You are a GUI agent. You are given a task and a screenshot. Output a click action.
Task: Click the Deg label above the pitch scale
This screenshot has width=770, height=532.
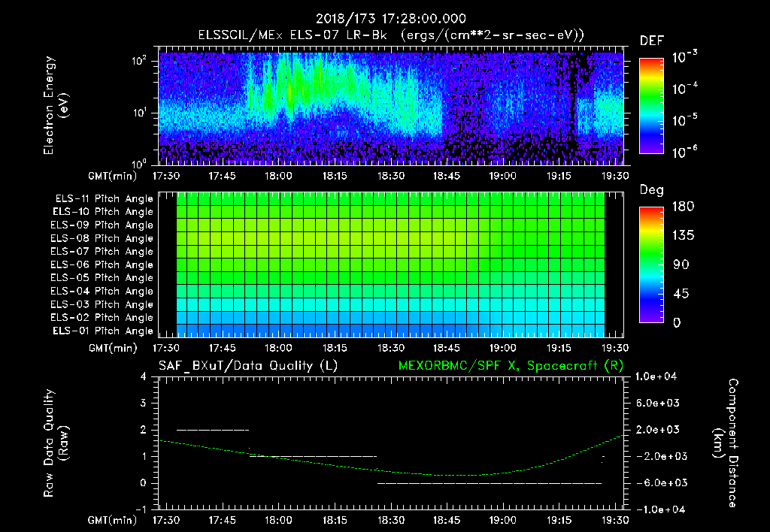(652, 190)
